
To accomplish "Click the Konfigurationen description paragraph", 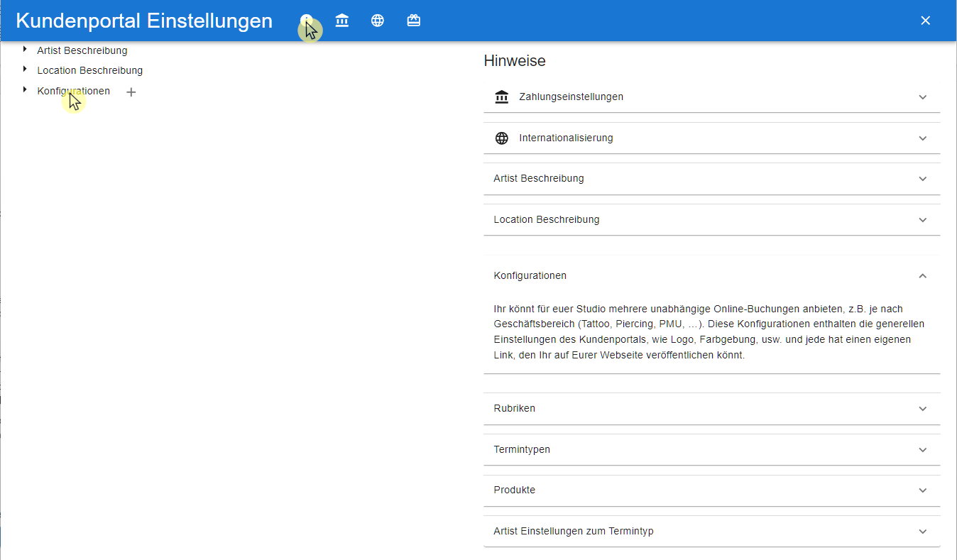I will (709, 332).
